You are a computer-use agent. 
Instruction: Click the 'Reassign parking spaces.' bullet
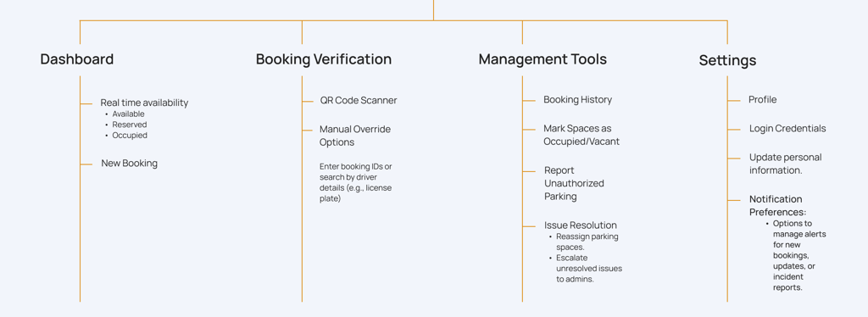(587, 242)
